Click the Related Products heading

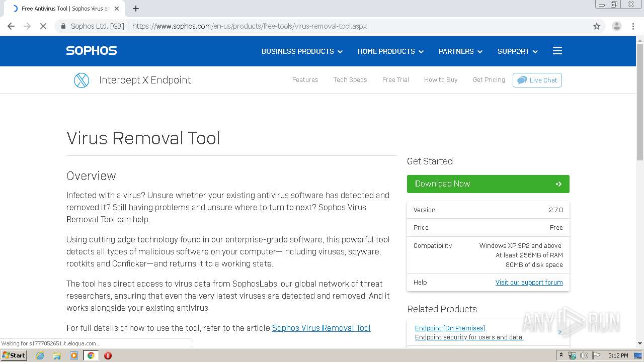click(x=442, y=309)
